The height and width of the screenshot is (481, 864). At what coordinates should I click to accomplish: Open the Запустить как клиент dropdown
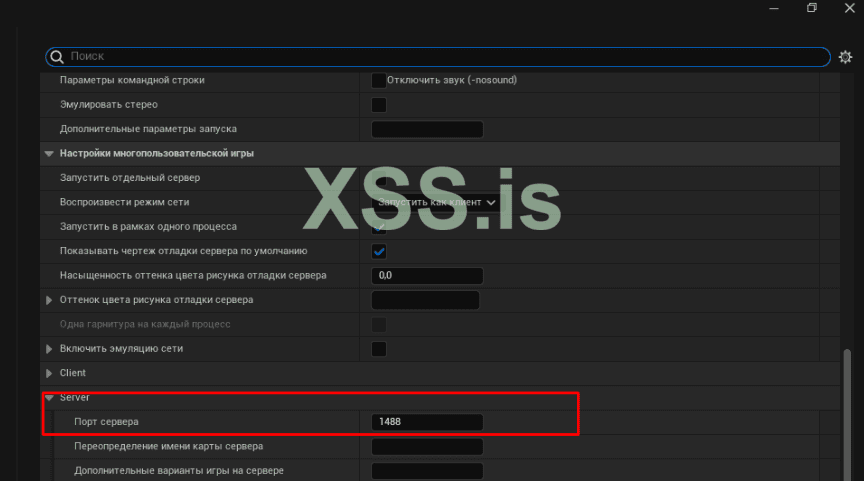point(438,203)
